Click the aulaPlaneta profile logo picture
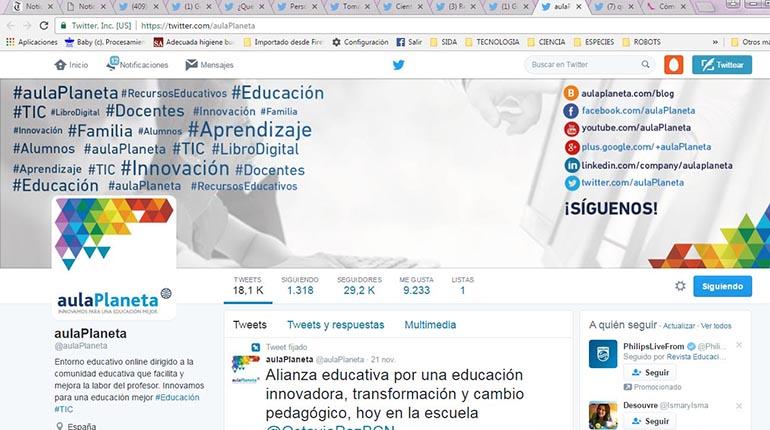The width and height of the screenshot is (770, 430). click(x=114, y=258)
